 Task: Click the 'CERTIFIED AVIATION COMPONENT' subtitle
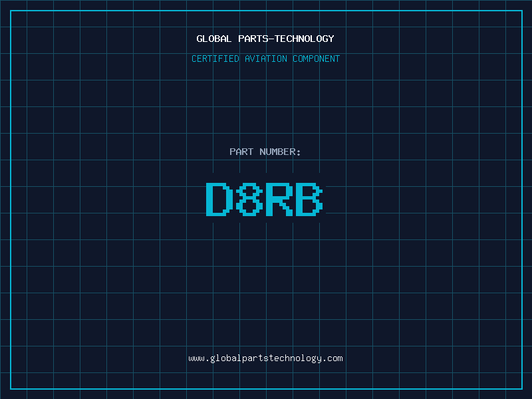(265, 59)
